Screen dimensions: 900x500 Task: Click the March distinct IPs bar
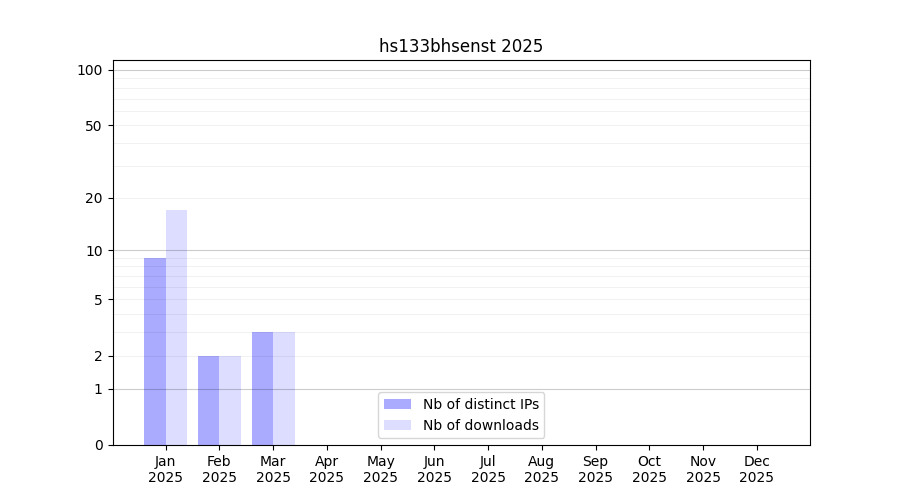tap(262, 388)
